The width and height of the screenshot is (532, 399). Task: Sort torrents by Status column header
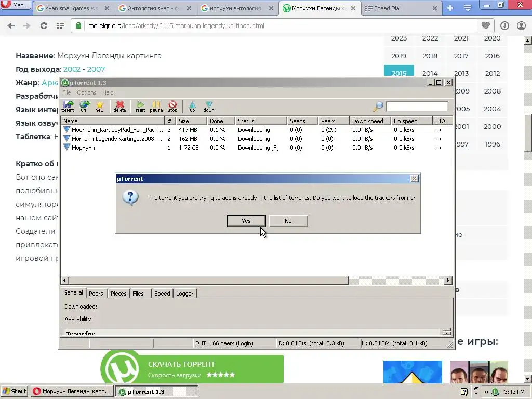261,121
